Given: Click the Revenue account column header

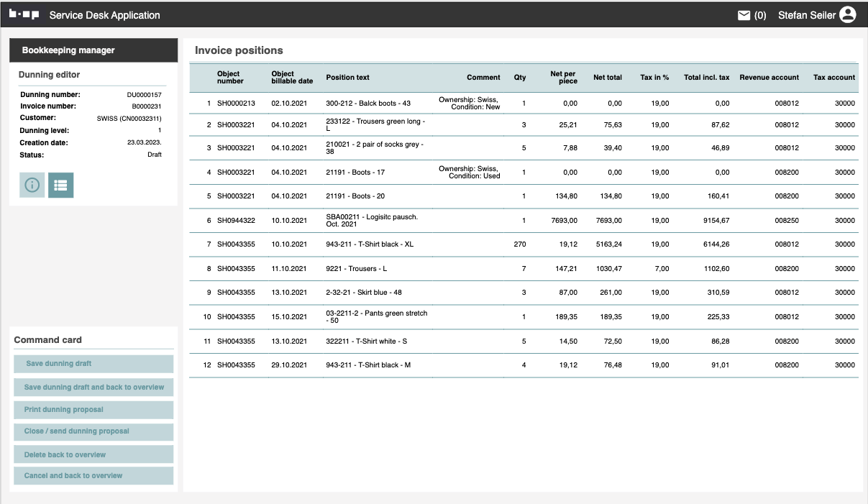Looking at the screenshot, I should coord(769,78).
